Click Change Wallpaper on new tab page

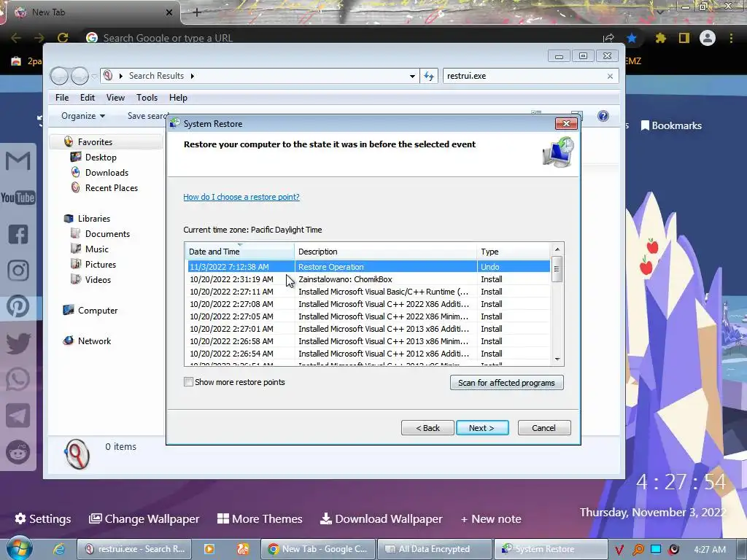[x=144, y=518]
